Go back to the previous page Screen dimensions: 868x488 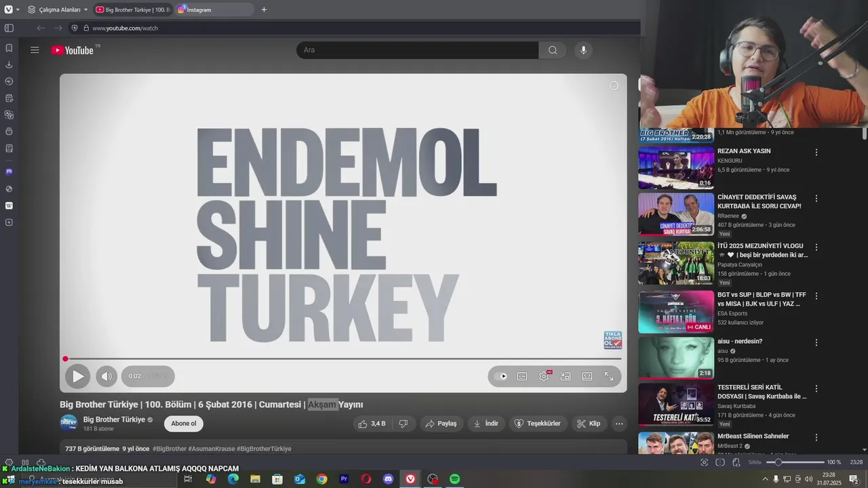click(x=41, y=28)
